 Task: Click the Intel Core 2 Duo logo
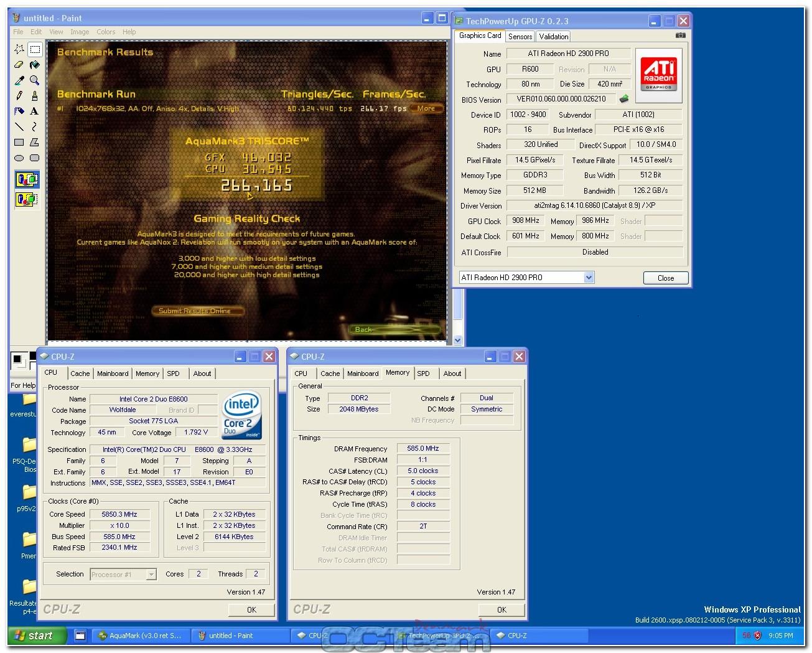(x=242, y=416)
